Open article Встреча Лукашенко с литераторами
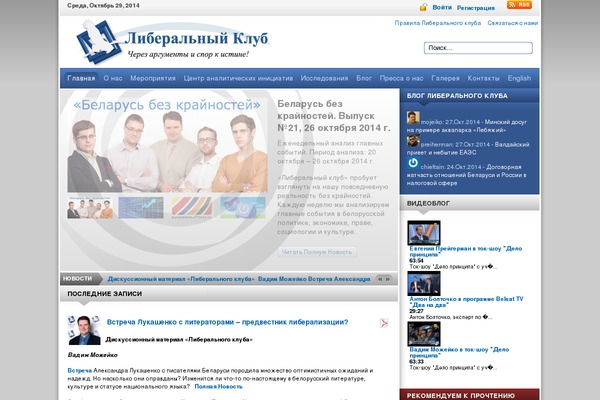The width and height of the screenshot is (600, 400). click(227, 322)
